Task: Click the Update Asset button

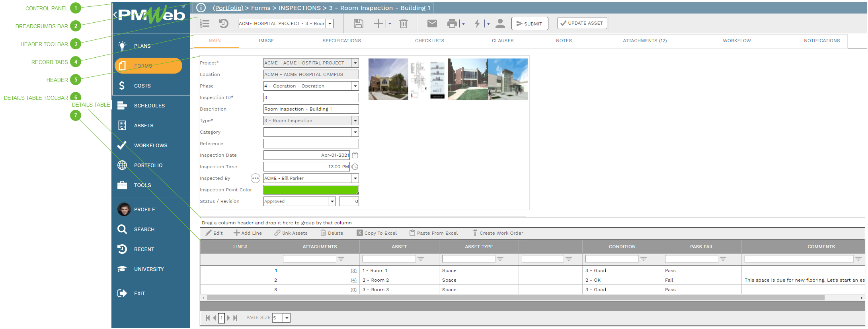Action: 581,23
